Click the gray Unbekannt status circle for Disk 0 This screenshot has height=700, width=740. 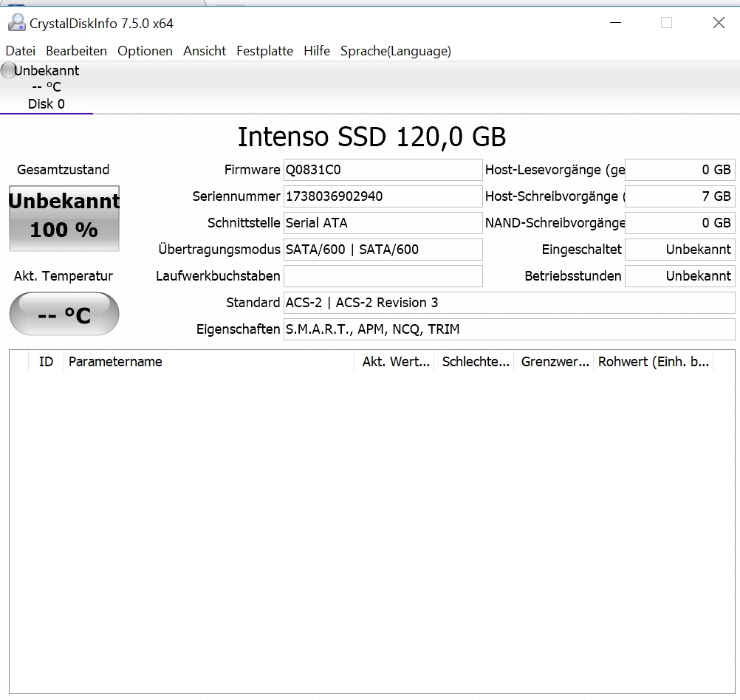(x=8, y=70)
